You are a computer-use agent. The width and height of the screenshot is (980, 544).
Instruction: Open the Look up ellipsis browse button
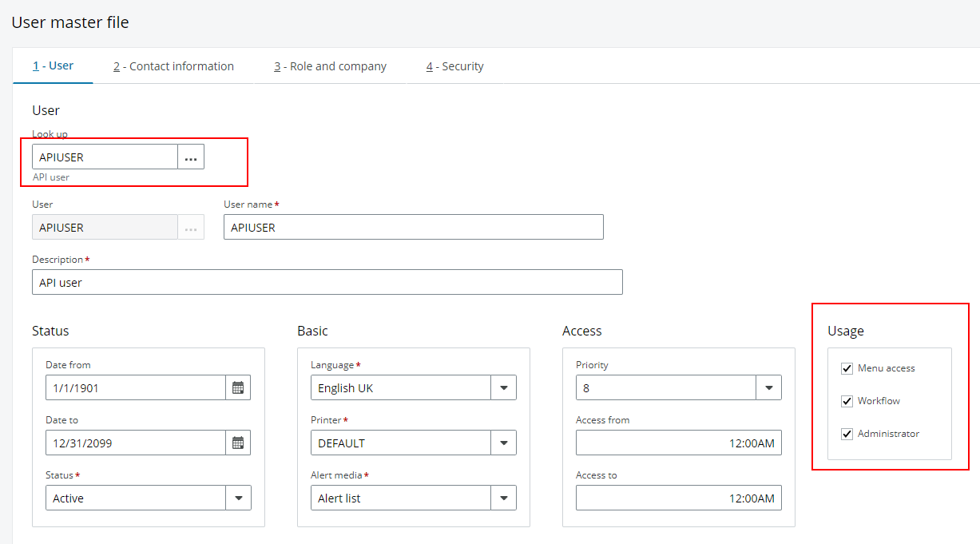coord(191,157)
